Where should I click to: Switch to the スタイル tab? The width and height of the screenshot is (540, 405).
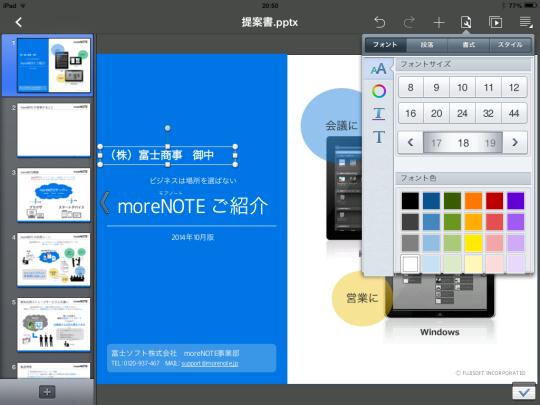coord(510,45)
